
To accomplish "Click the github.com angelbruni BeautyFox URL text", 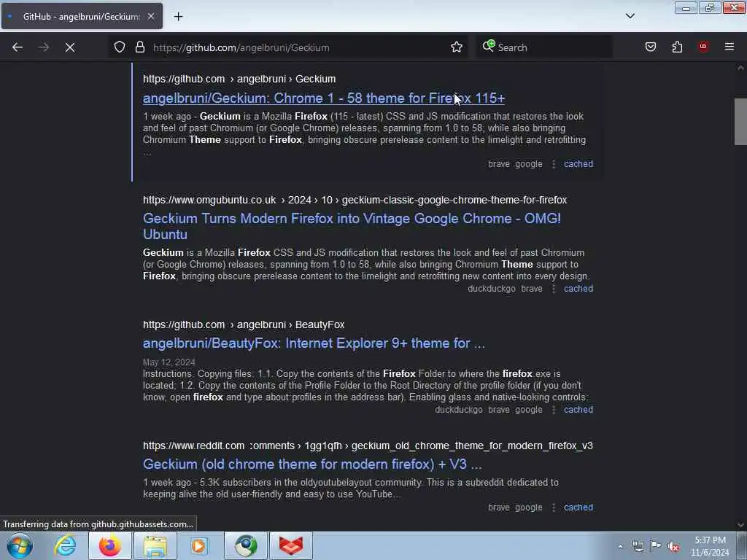I will tap(244, 324).
